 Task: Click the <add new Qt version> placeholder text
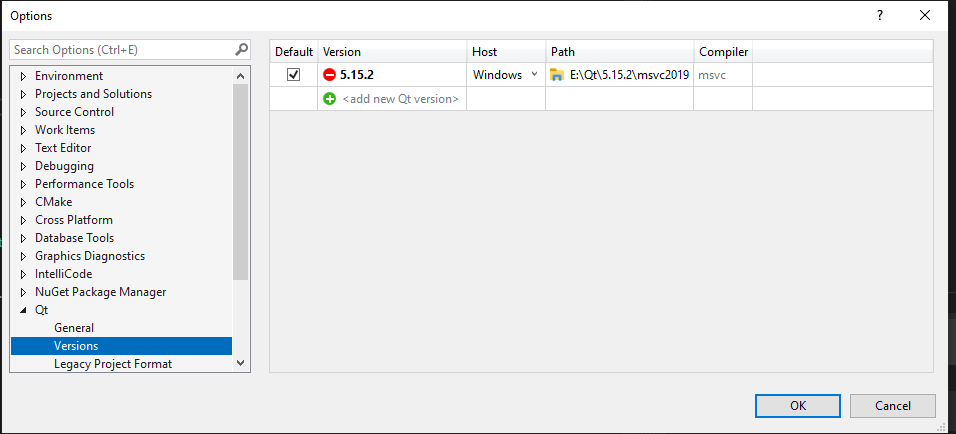[400, 99]
